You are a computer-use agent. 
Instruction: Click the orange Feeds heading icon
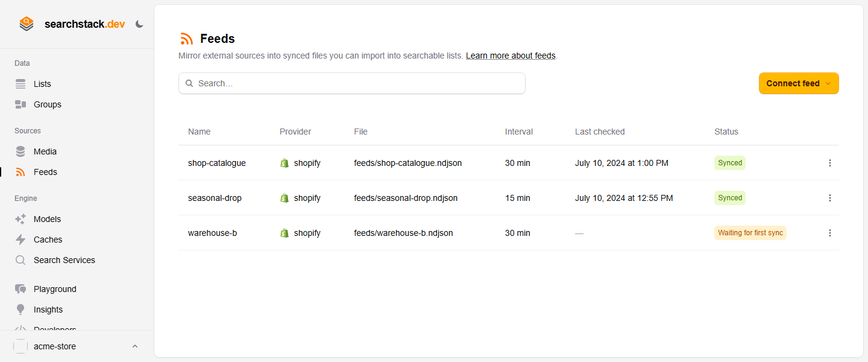tap(187, 39)
